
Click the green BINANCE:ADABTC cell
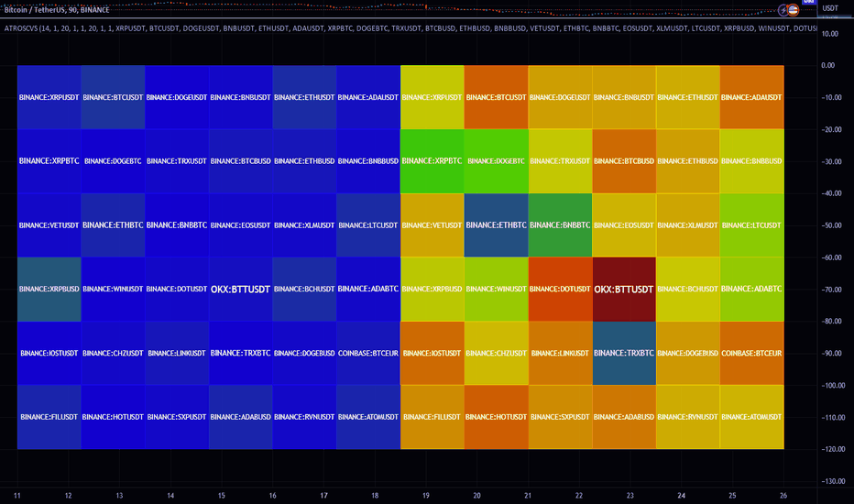[x=751, y=290]
